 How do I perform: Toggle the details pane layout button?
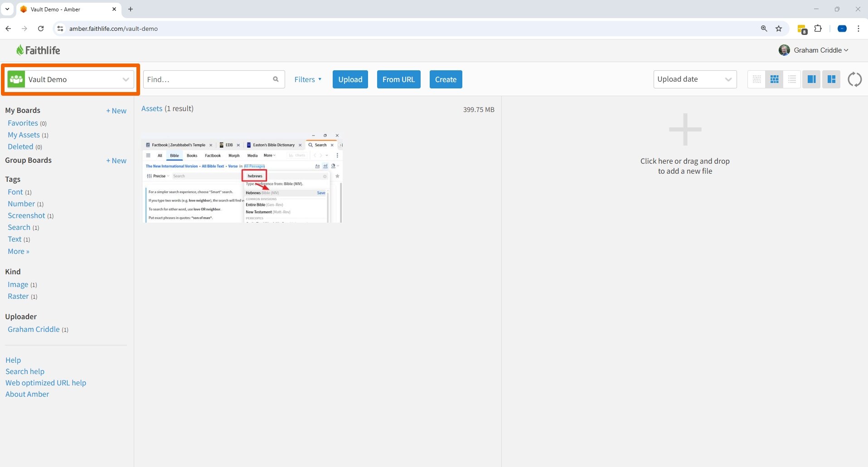(831, 79)
